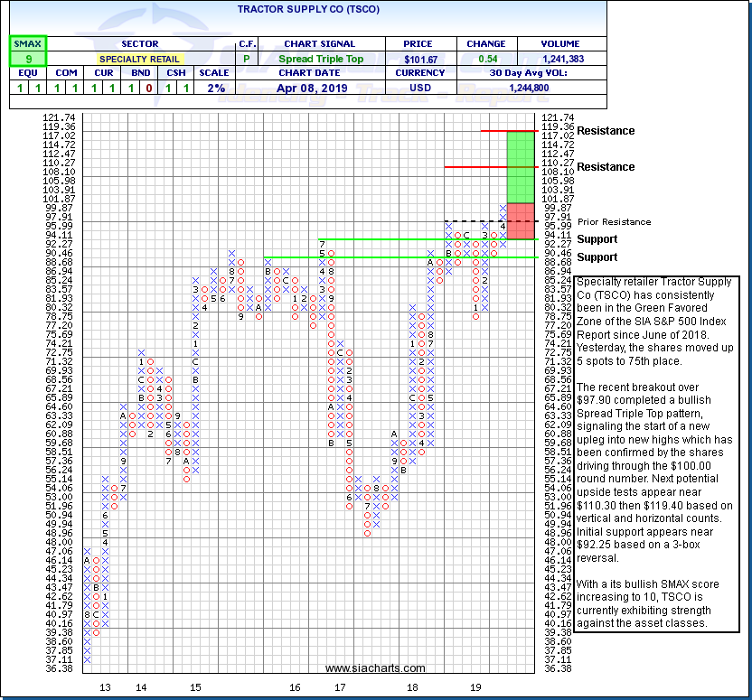The image size is (752, 700).
Task: Select the yellow Specialty Retail sector cell
Action: (139, 59)
